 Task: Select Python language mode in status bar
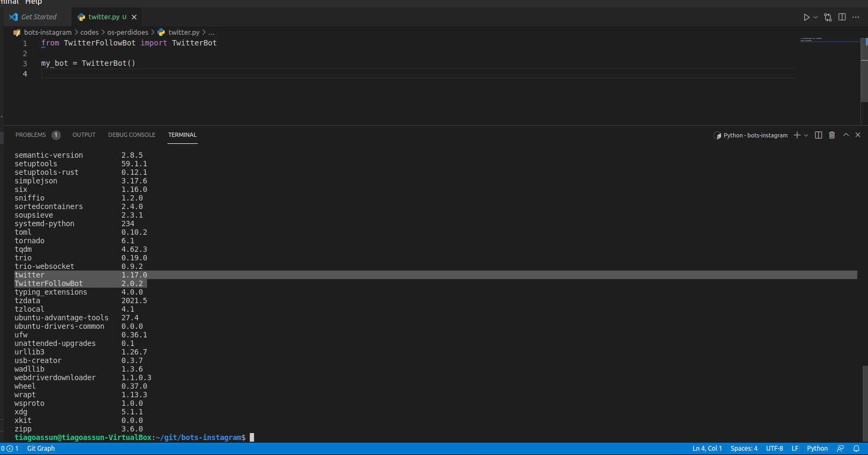(x=817, y=449)
